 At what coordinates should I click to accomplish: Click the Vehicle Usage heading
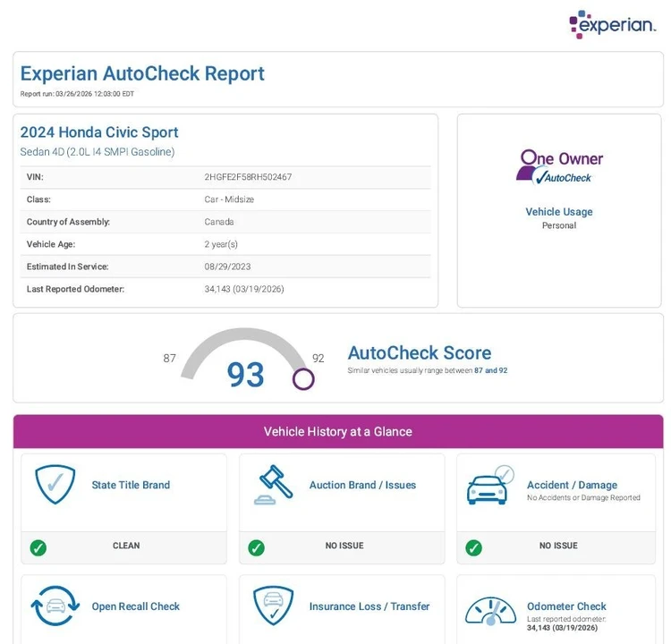559,212
